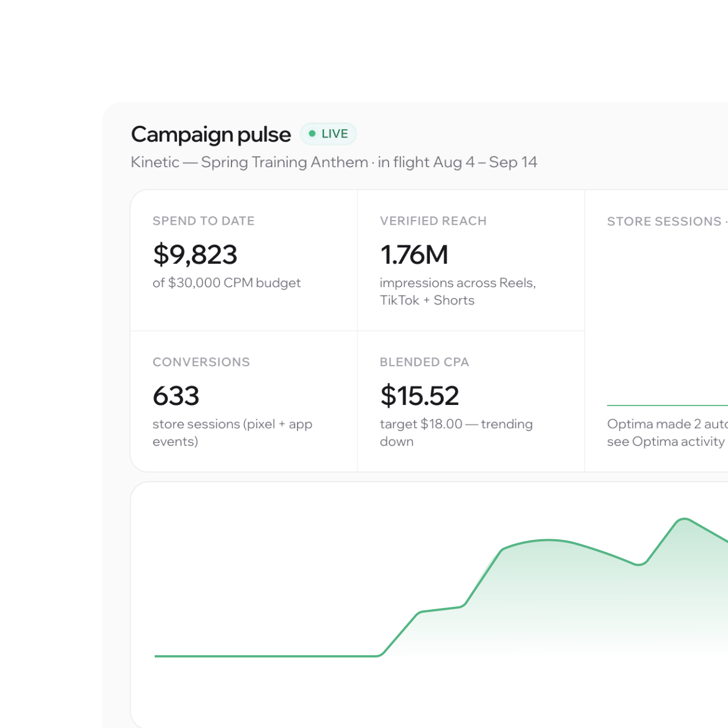Screen dimensions: 728x728
Task: Open the Spend to Date card
Action: [x=244, y=260]
